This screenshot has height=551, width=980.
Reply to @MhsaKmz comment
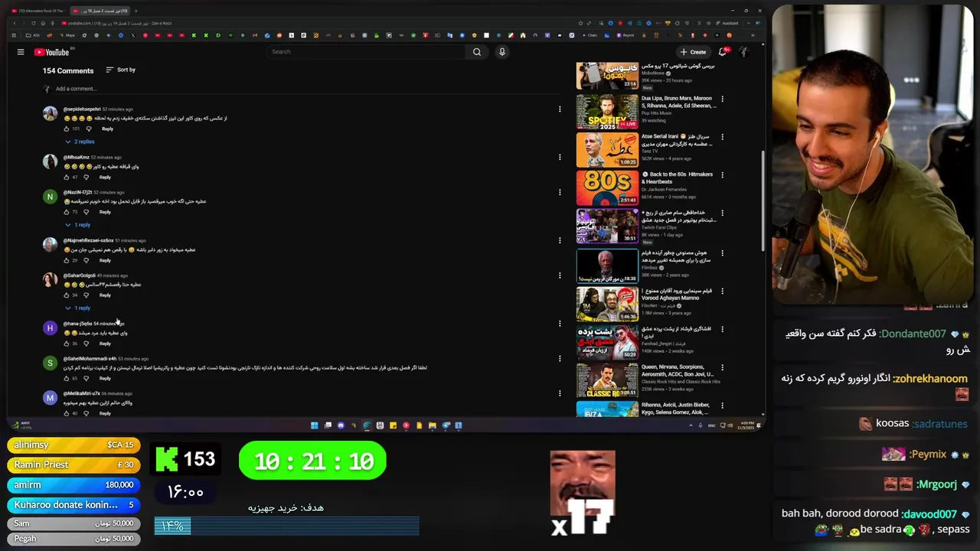click(x=105, y=177)
